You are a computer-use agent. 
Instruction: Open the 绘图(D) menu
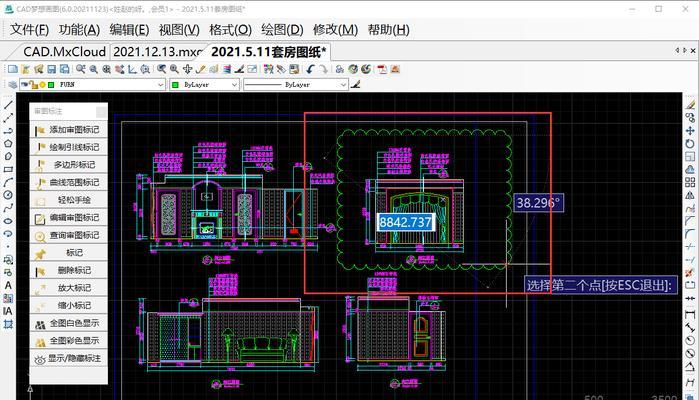tap(282, 30)
